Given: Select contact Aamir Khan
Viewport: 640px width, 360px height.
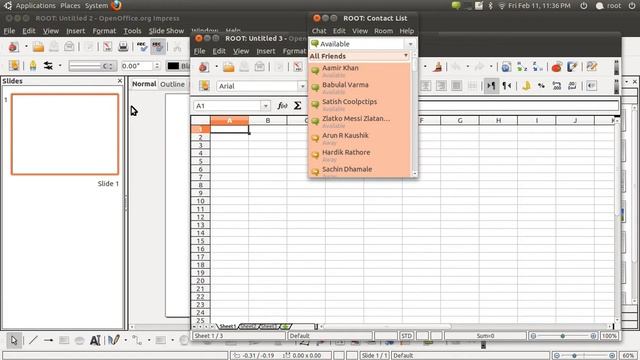Looking at the screenshot, I should (x=340, y=68).
